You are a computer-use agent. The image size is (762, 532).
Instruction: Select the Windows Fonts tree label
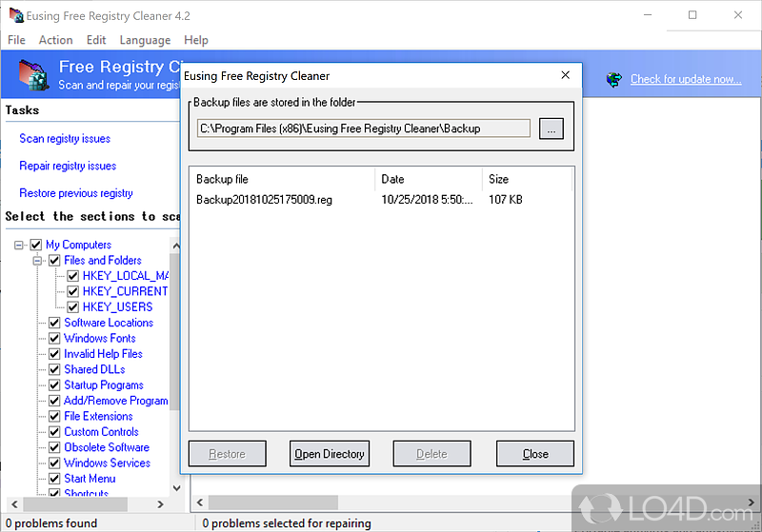tap(100, 338)
